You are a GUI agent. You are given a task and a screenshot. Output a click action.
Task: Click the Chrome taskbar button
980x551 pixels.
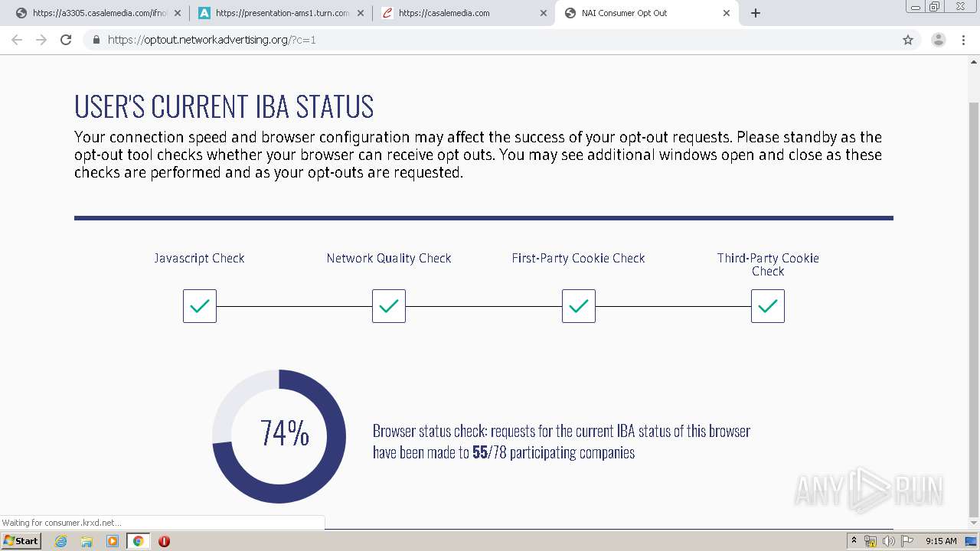(138, 541)
